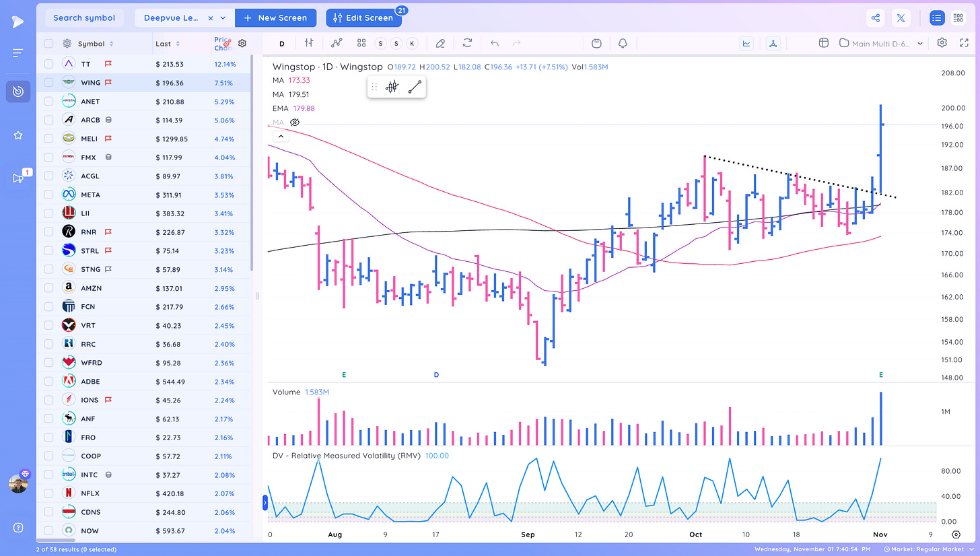Select the WING row in the list
Viewport: 980px width, 556px height.
pos(144,83)
